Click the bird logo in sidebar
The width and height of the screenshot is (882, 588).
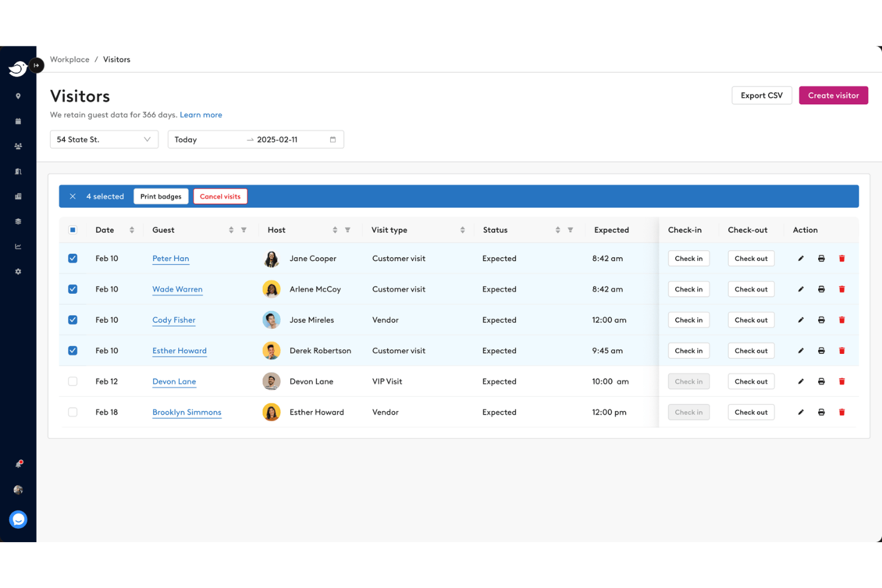coord(17,69)
